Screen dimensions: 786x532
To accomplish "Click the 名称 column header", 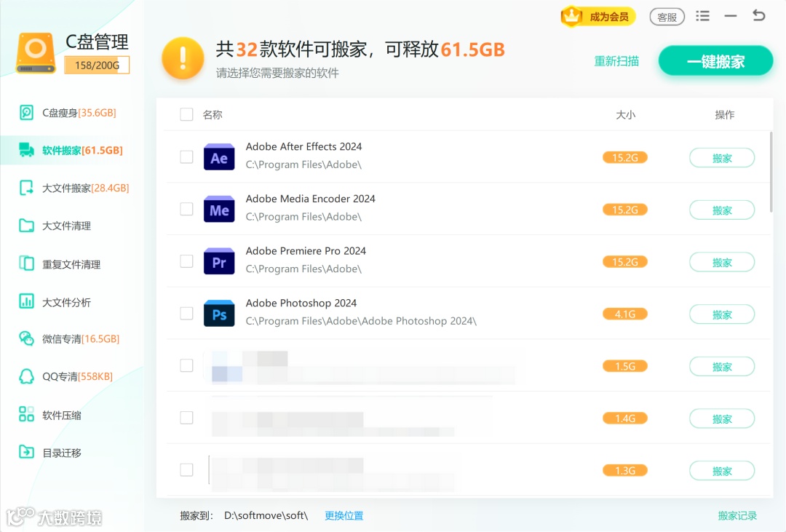I will click(x=213, y=115).
